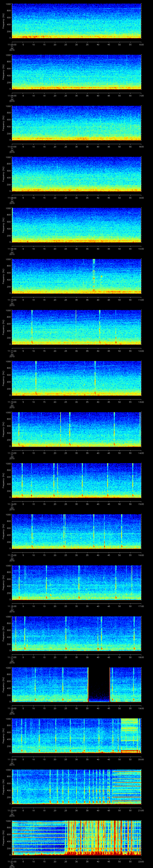Click the 11:16:00 start time label

pos(12,606)
